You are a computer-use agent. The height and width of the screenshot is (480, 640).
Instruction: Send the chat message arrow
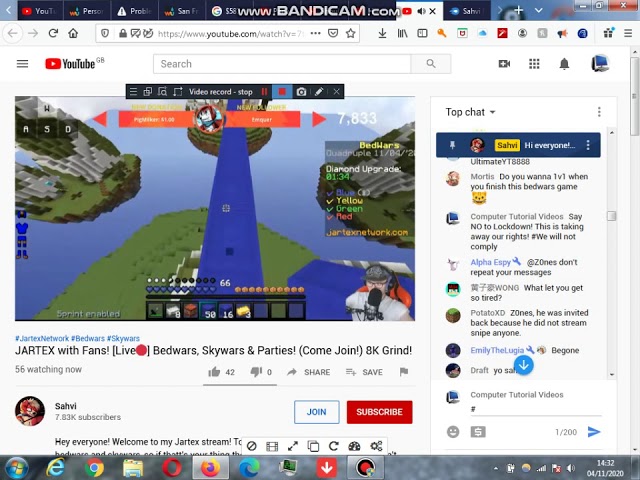coord(594,432)
